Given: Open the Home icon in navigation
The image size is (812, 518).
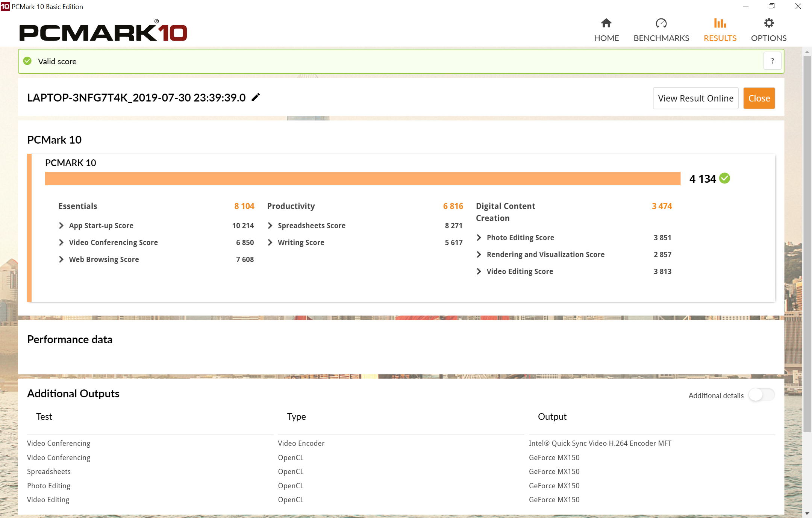Looking at the screenshot, I should click(606, 23).
